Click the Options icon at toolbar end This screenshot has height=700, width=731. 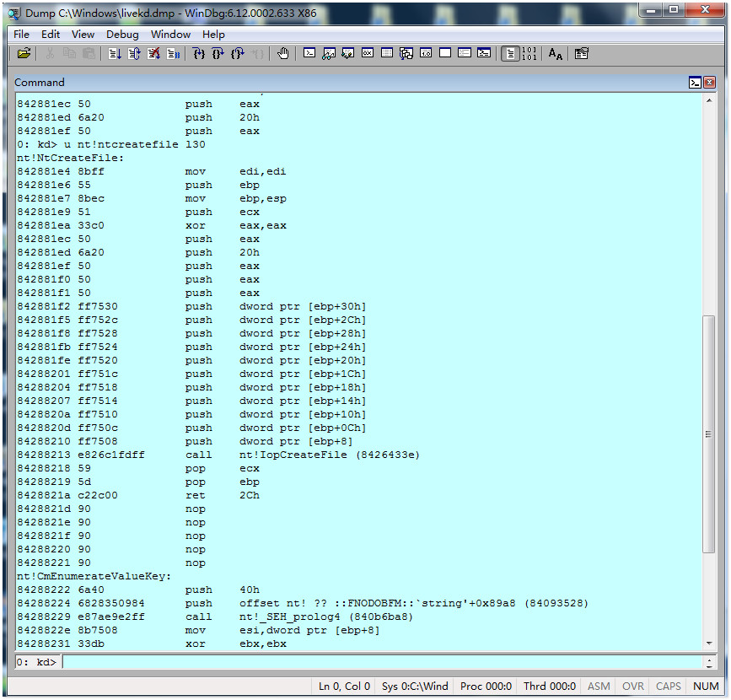(581, 53)
